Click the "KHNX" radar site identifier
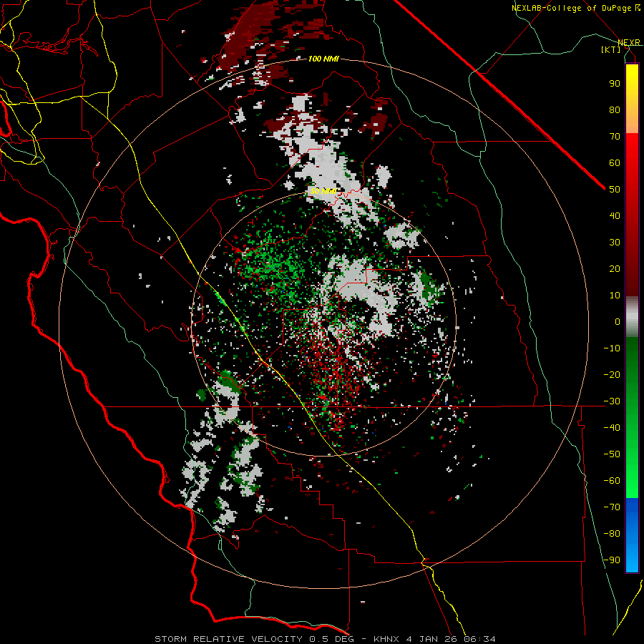The width and height of the screenshot is (644, 644). (386, 639)
